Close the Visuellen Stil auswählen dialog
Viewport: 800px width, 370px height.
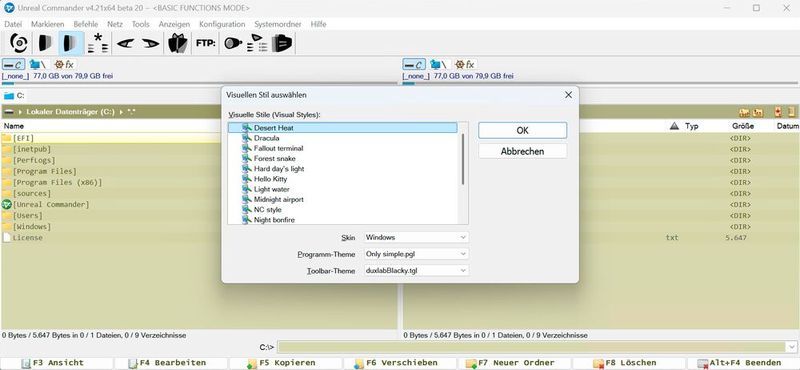568,95
